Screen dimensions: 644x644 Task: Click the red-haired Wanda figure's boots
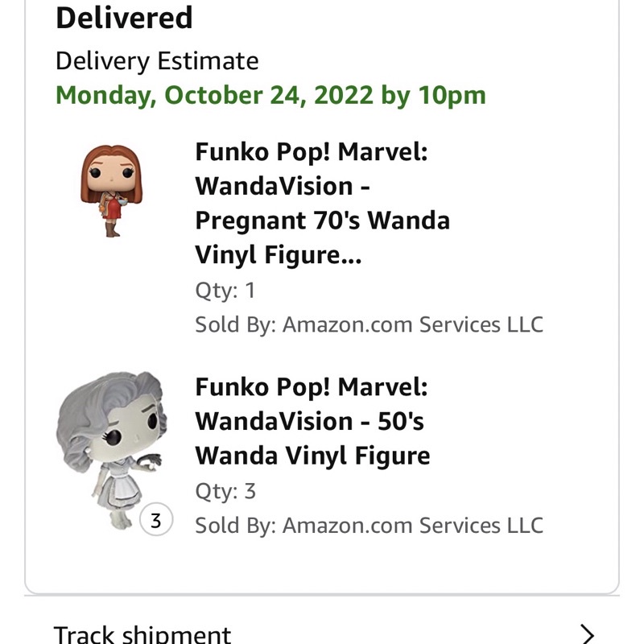tap(113, 229)
